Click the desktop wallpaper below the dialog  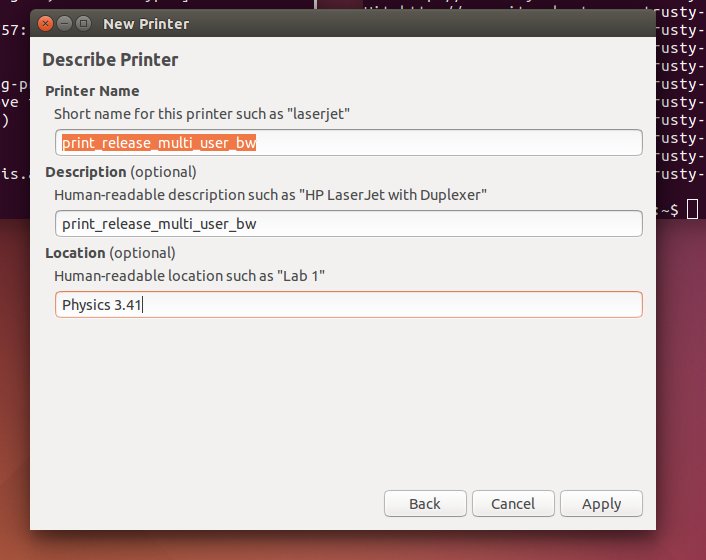[x=350, y=545]
